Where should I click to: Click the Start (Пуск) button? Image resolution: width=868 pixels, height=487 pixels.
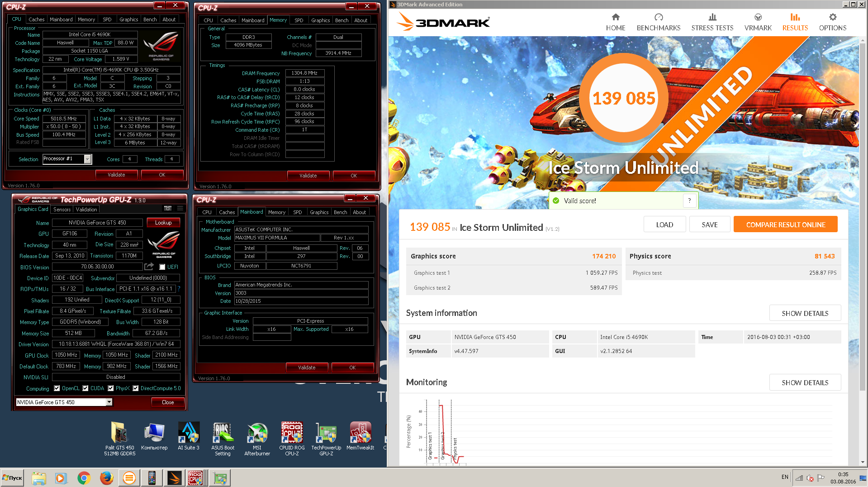pyautogui.click(x=12, y=478)
